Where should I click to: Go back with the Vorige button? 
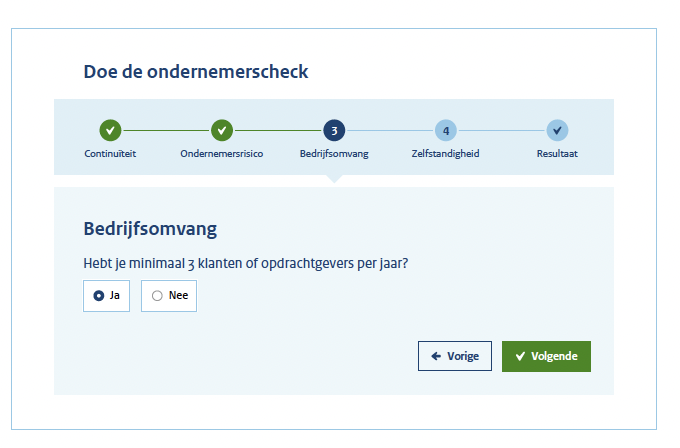(454, 356)
